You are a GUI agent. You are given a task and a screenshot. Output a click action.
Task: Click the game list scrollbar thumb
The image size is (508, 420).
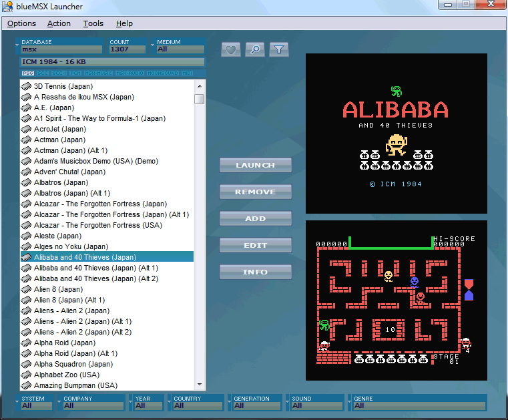click(200, 99)
